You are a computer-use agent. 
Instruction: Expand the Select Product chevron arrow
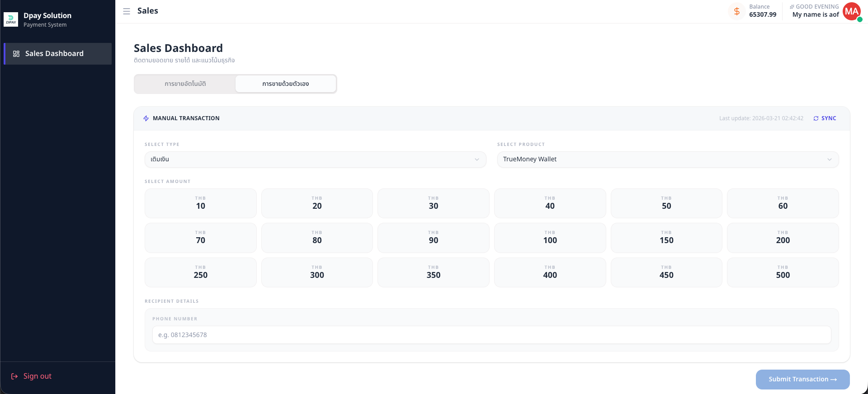point(830,159)
